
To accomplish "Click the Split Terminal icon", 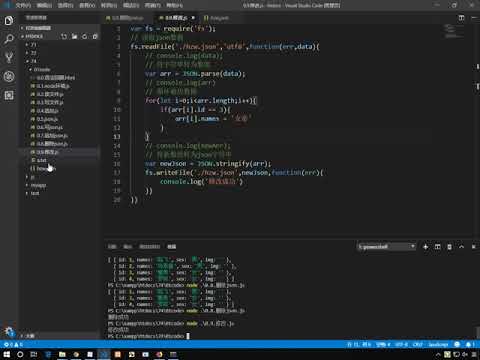I will 437,247.
